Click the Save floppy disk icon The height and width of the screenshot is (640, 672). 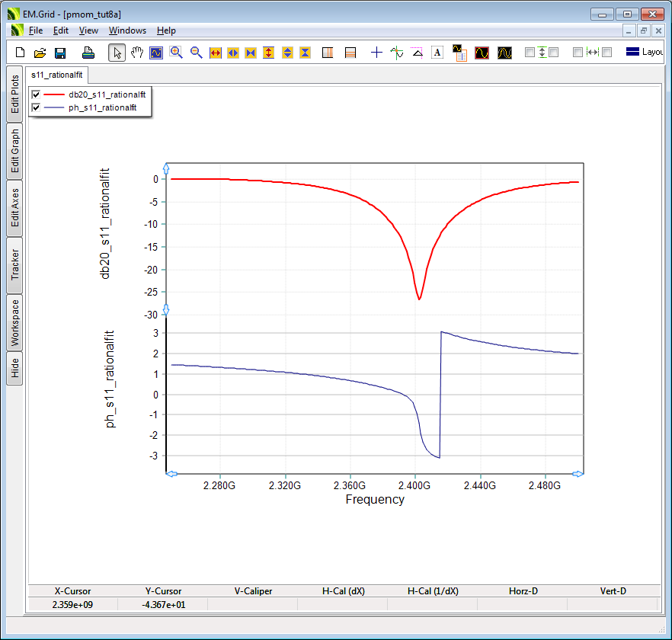(x=60, y=53)
